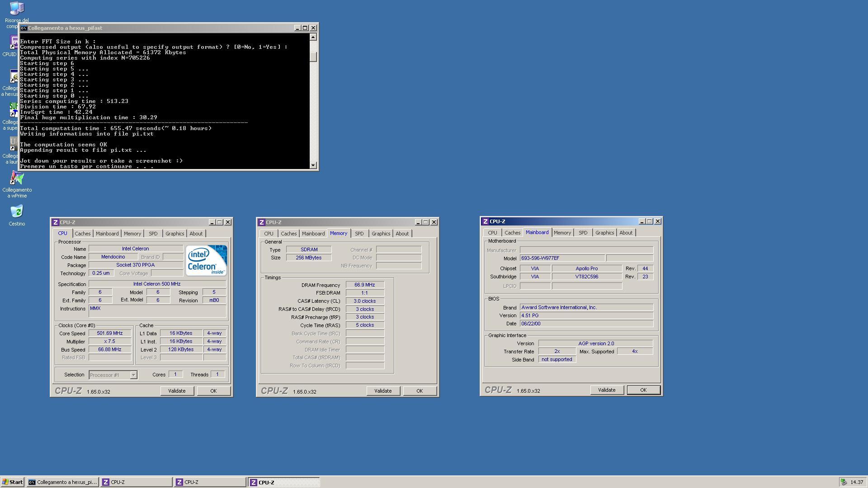Click the console scrollbar thumb

[x=313, y=57]
